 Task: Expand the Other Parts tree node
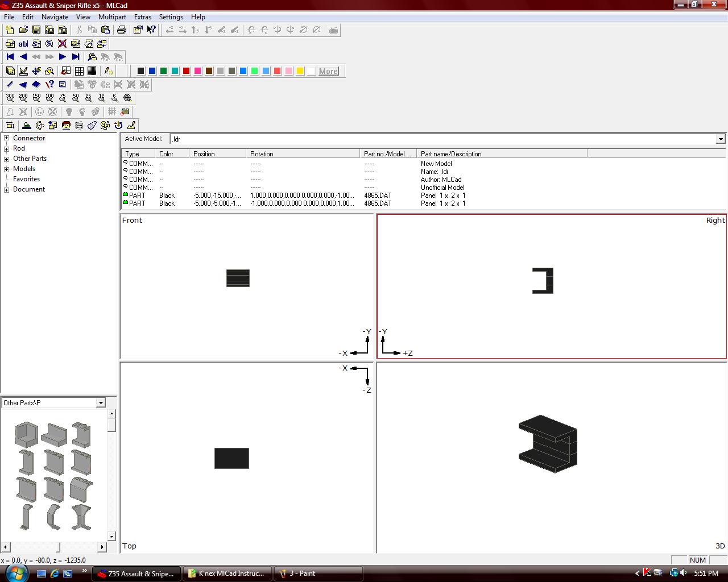pos(7,159)
